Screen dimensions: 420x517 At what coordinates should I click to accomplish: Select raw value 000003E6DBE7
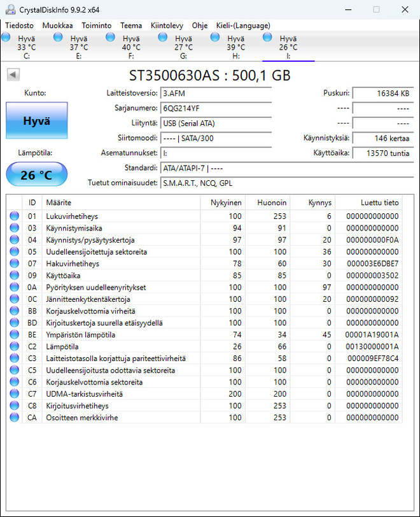pos(372,264)
